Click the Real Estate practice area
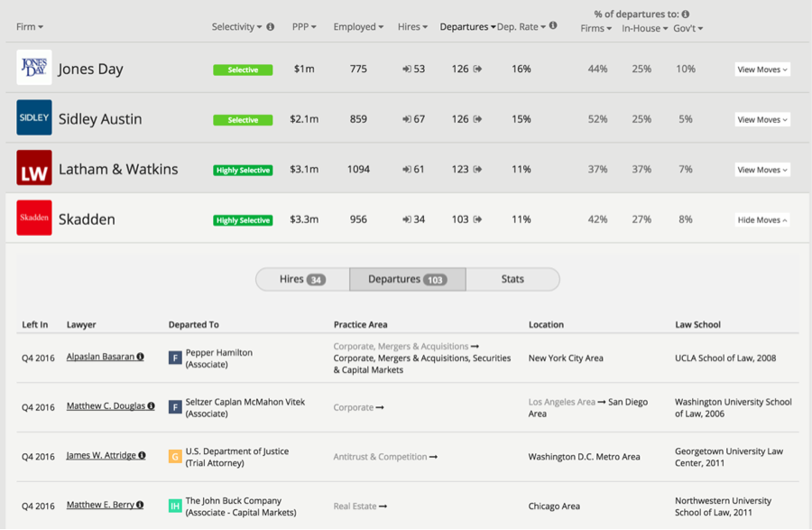 click(x=355, y=507)
